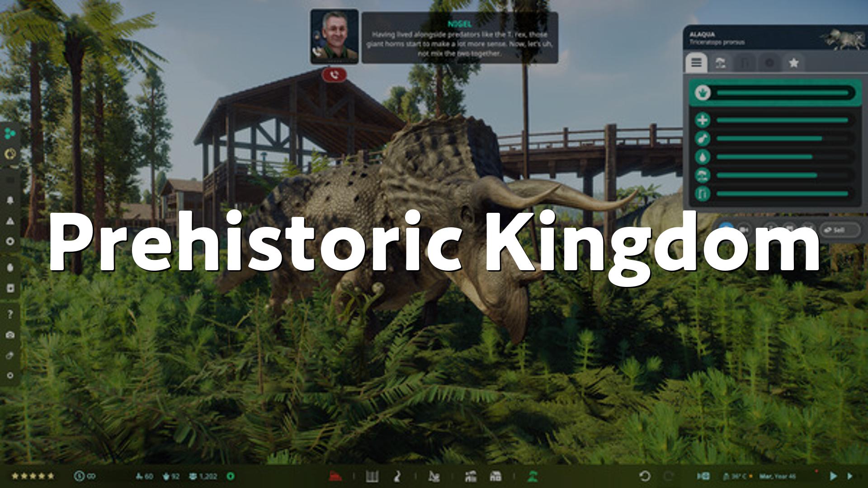
Task: Click the habitat foliage need icon
Action: pos(703,175)
